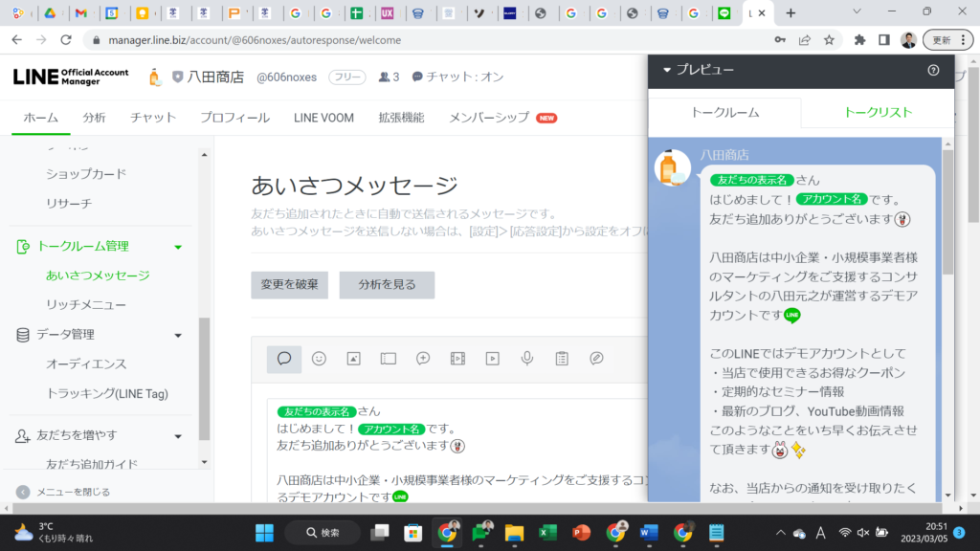Open リサーチ in the sidebar
Screen dimensions: 980x551
(69, 203)
